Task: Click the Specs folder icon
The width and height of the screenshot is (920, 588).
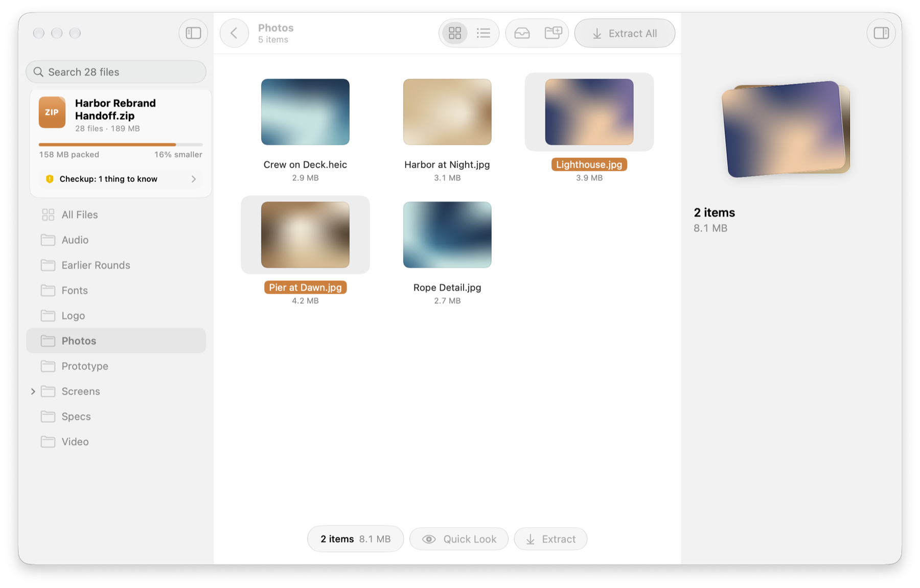Action: (48, 416)
